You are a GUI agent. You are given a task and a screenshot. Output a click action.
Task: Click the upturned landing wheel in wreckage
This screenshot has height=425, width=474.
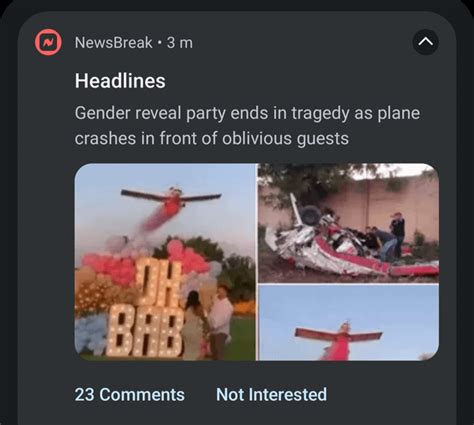310,214
